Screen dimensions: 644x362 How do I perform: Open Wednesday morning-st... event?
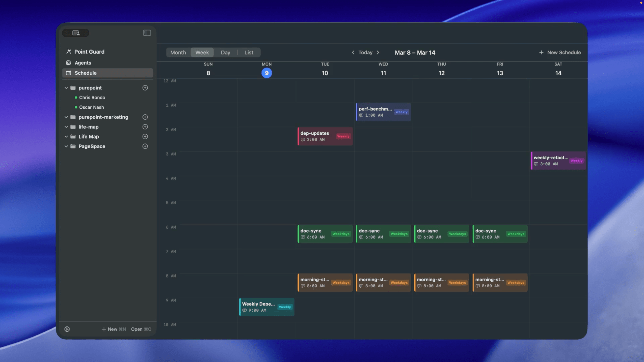383,283
